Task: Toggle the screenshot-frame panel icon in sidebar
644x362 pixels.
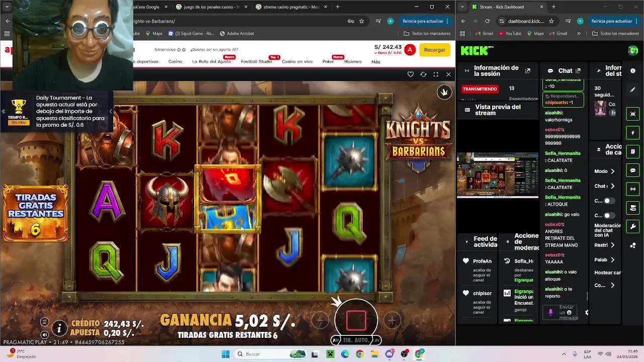Action: [x=633, y=114]
